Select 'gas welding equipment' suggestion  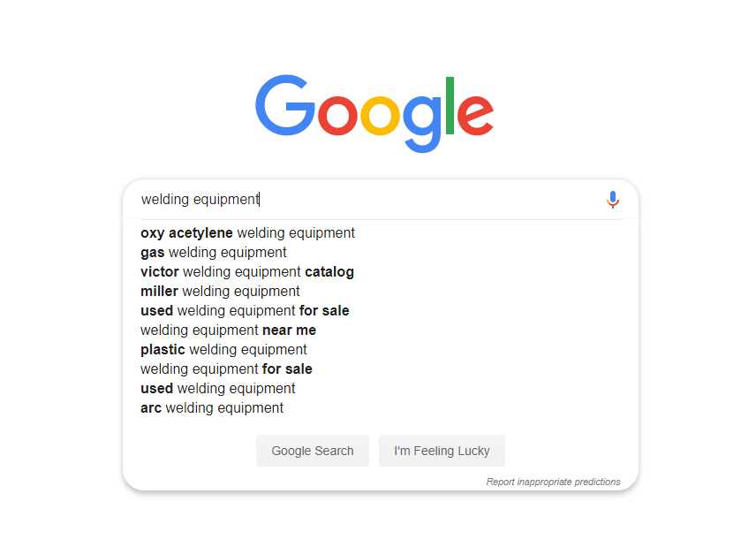213,252
